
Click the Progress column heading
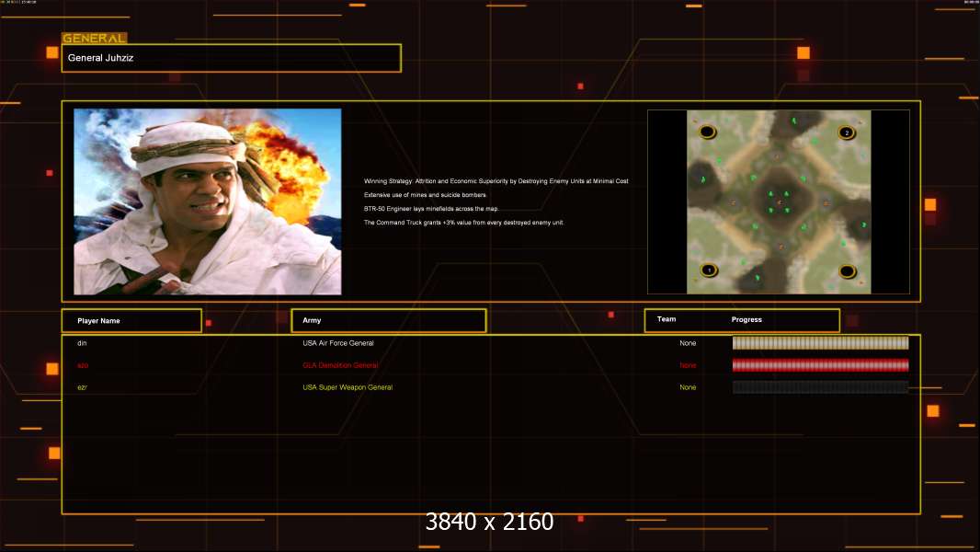click(x=746, y=319)
